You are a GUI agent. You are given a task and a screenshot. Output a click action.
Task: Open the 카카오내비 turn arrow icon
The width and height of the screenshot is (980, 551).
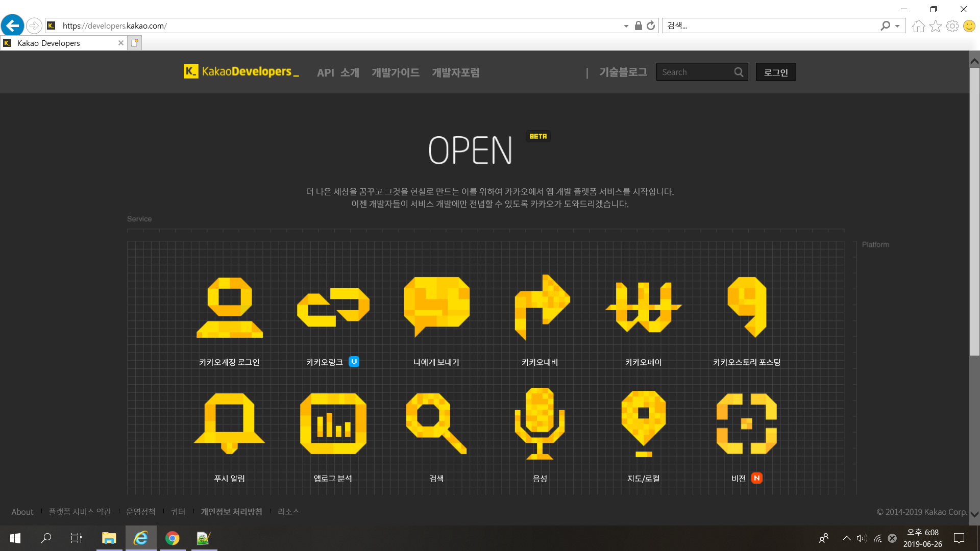point(542,307)
